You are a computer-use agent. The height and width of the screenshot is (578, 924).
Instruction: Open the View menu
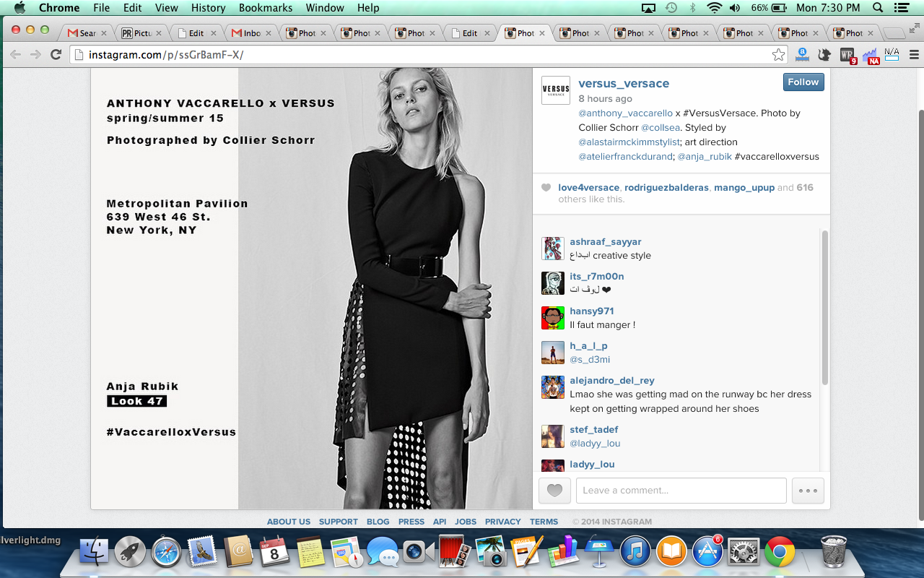pos(166,8)
